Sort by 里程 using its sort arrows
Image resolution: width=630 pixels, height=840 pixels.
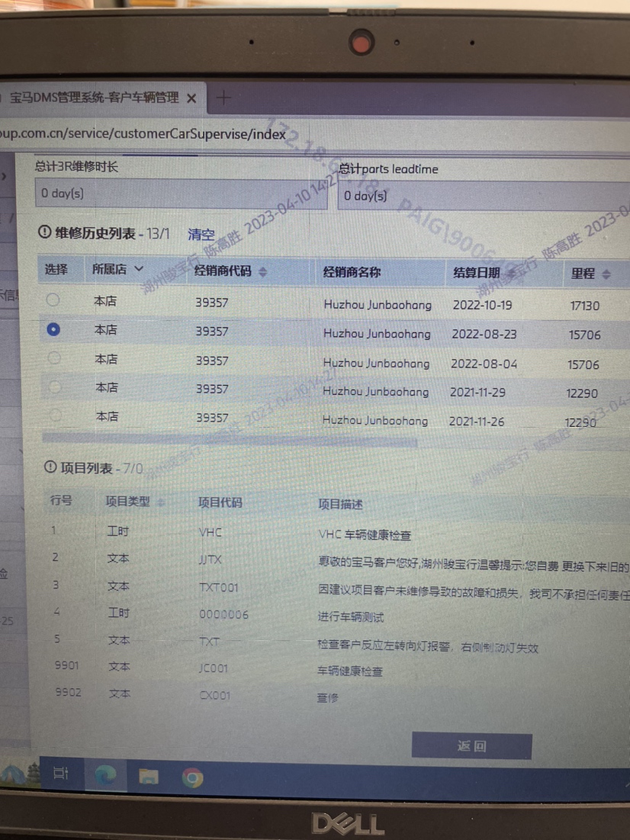[x=606, y=274]
